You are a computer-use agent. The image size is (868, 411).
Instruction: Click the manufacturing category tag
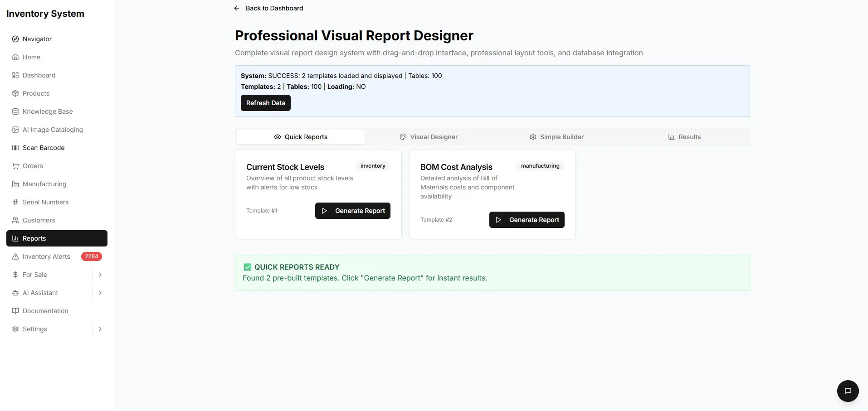tap(540, 166)
